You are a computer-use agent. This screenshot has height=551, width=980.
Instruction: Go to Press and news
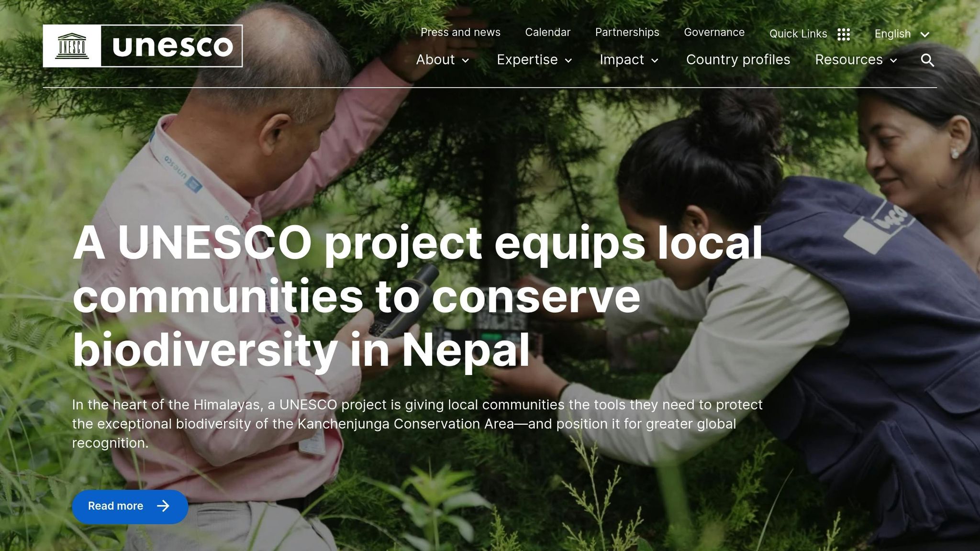point(460,32)
